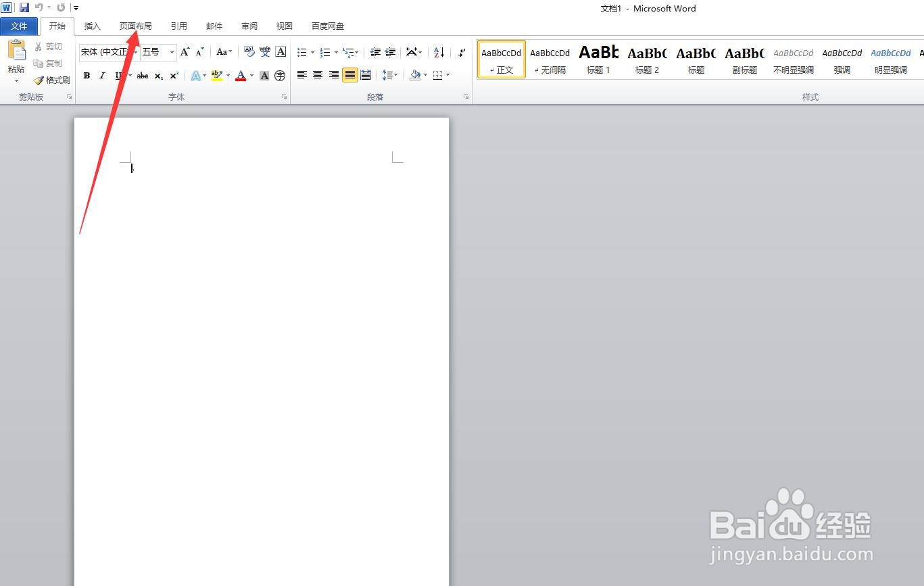Decrease the paragraph indent
924x586 pixels.
(375, 52)
